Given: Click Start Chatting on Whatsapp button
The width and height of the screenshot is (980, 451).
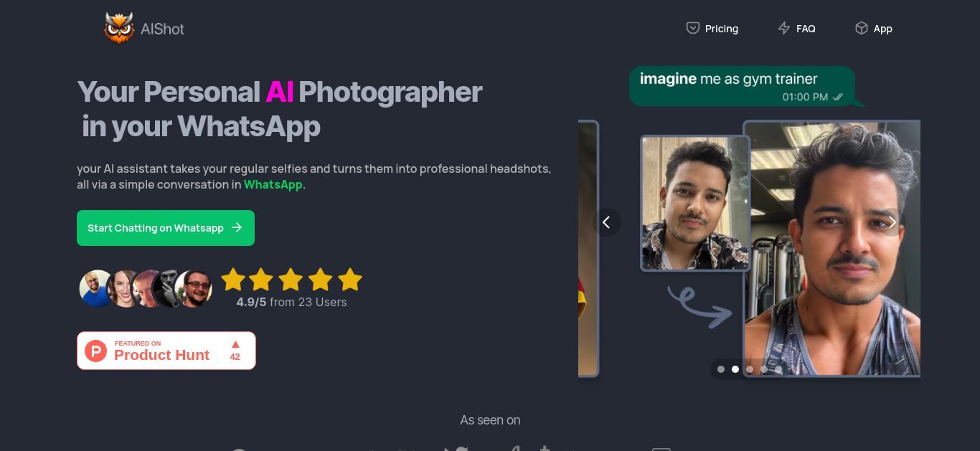Looking at the screenshot, I should (x=166, y=228).
